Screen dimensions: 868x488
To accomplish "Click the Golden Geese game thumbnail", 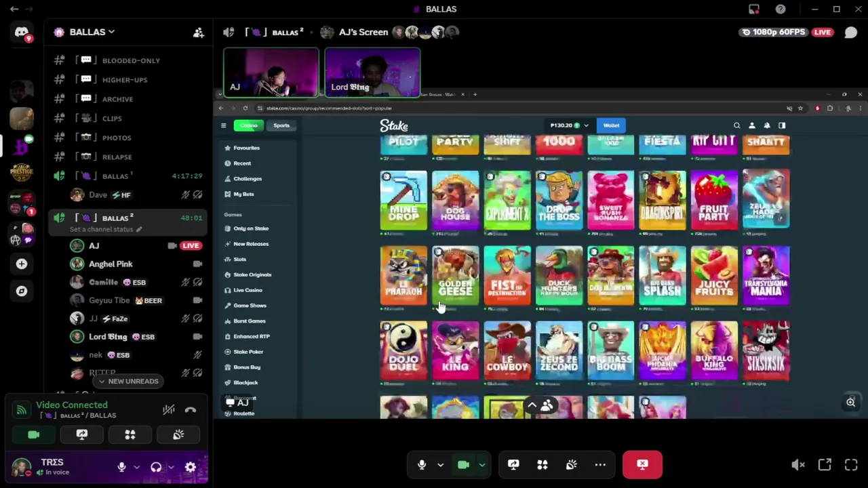I will click(455, 274).
